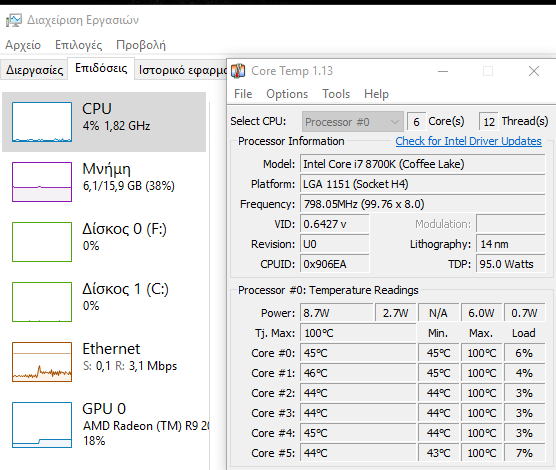This screenshot has width=556, height=470.
Task: Click the Core #5 load value 7%
Action: (x=524, y=453)
